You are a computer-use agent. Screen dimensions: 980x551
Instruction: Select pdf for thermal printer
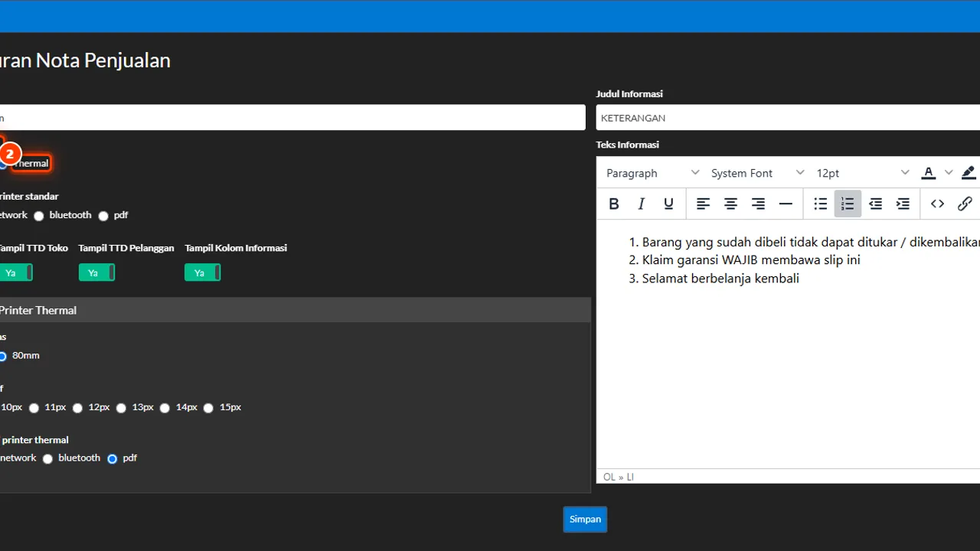click(x=113, y=458)
